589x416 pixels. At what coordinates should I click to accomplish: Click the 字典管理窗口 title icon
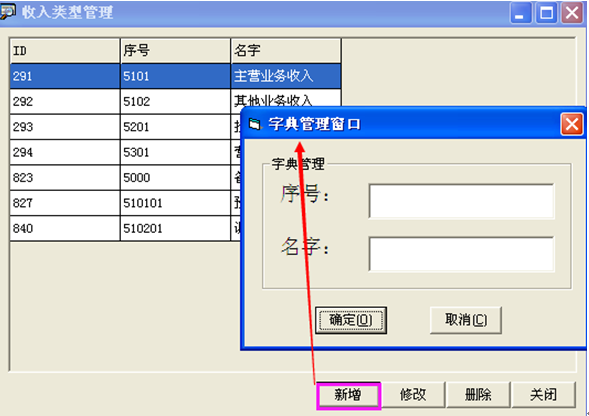click(255, 124)
